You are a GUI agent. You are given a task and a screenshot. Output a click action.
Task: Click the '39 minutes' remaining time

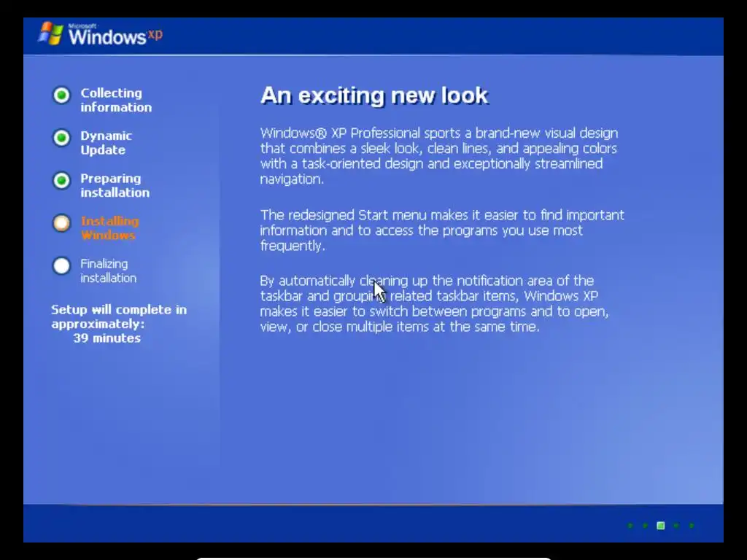(107, 338)
